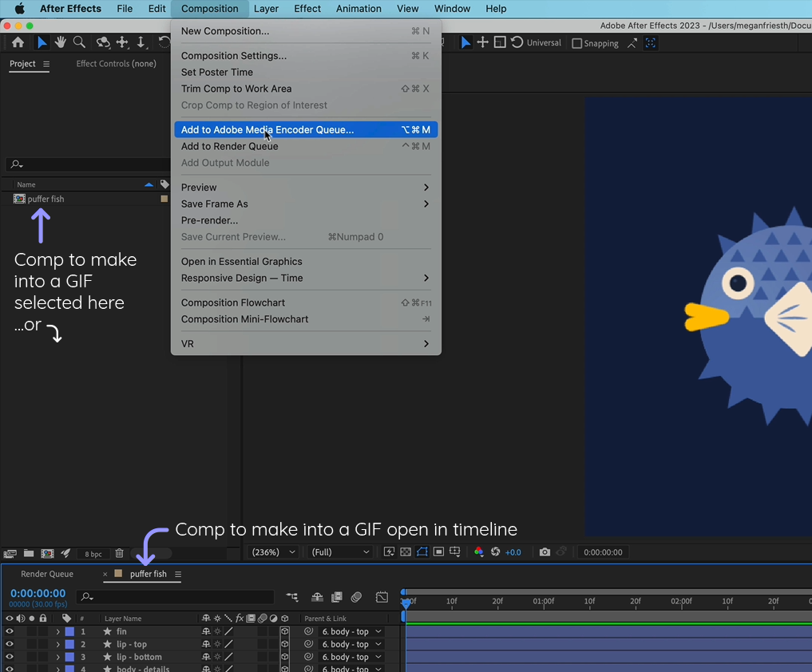Screen dimensions: 812x672
Task: Open the After Effects Home screen
Action: click(x=18, y=42)
